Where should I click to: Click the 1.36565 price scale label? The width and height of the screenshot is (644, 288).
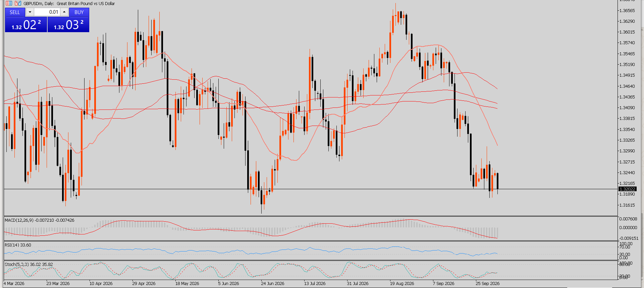coord(627,11)
